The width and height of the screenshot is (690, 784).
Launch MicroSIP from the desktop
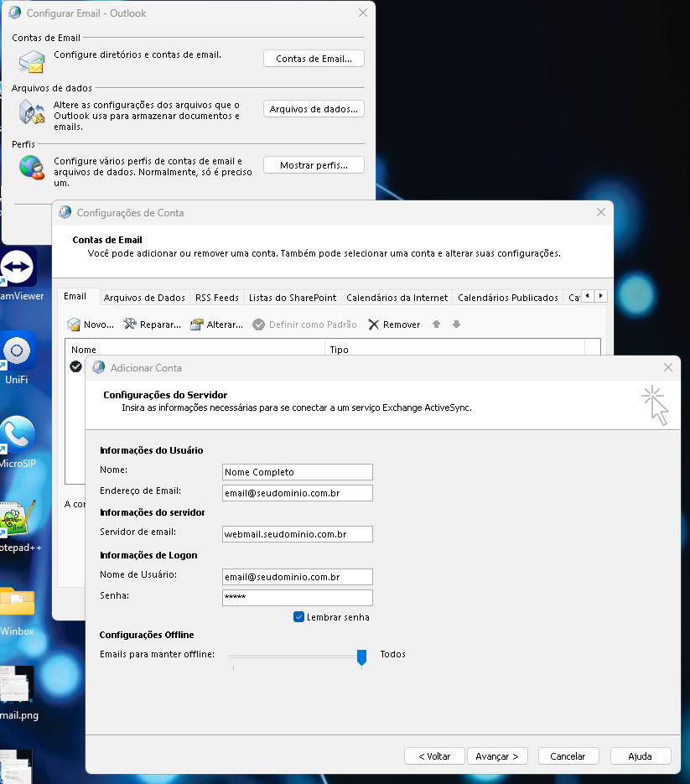pyautogui.click(x=18, y=434)
